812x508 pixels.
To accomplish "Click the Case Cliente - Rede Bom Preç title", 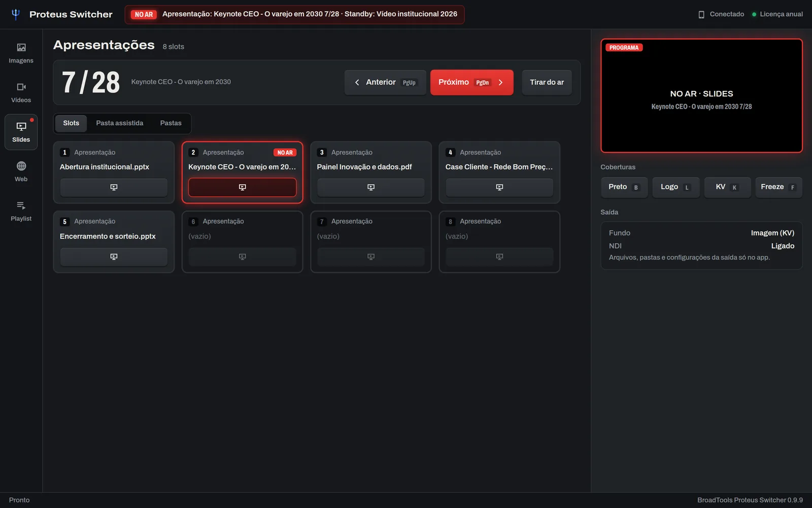I will click(499, 167).
